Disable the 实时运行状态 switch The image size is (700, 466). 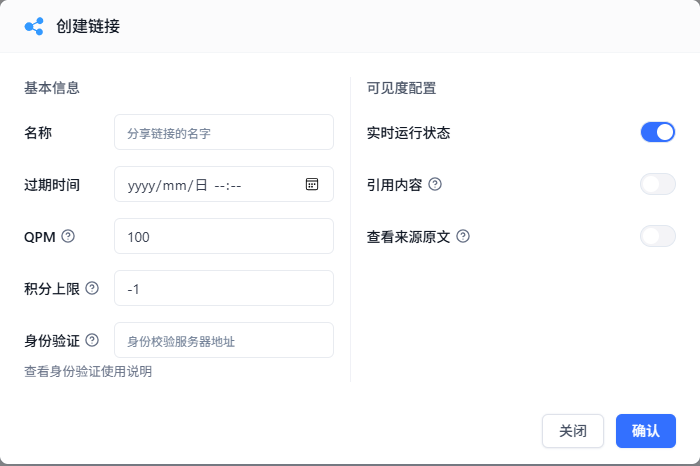657,132
